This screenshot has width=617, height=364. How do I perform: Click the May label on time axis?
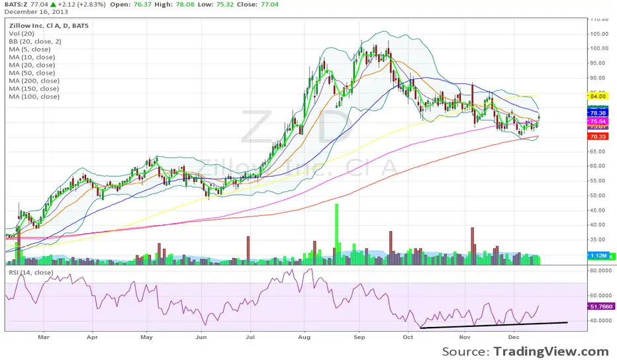pyautogui.click(x=146, y=338)
